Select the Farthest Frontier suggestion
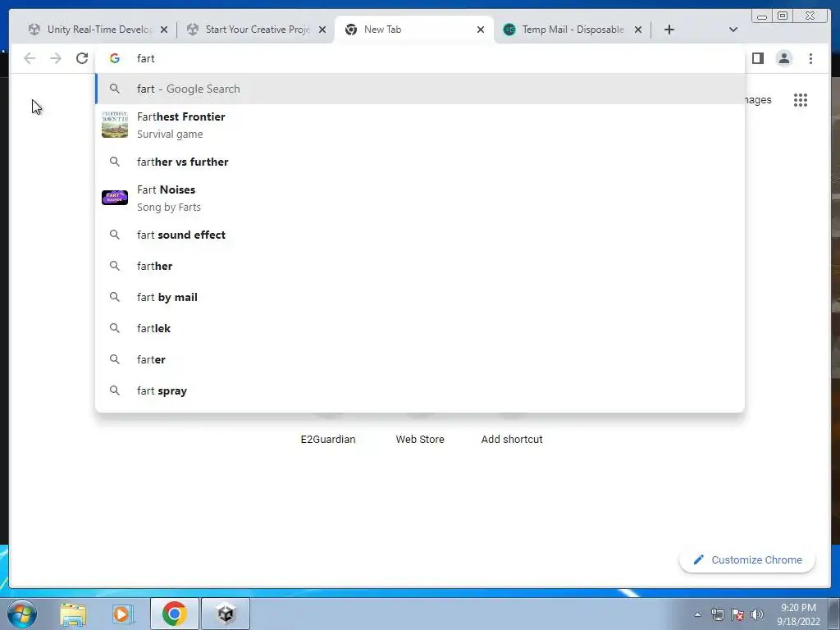Image resolution: width=840 pixels, height=630 pixels. pos(420,126)
